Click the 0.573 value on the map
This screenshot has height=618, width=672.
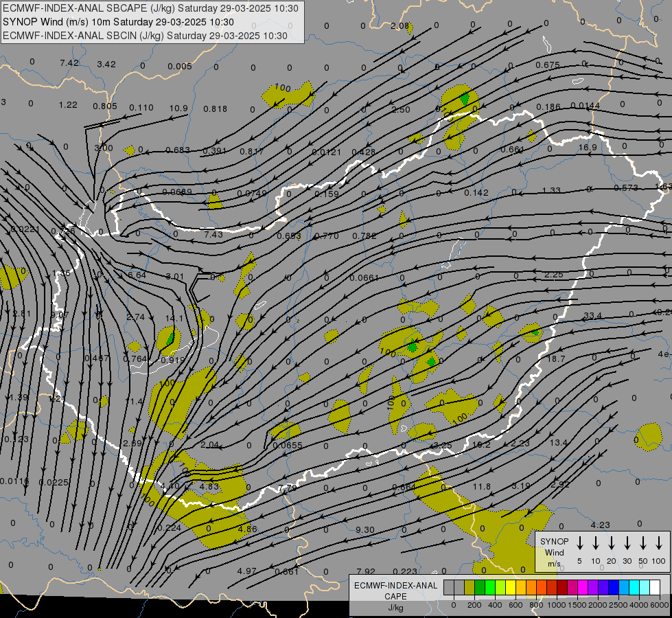click(x=626, y=188)
